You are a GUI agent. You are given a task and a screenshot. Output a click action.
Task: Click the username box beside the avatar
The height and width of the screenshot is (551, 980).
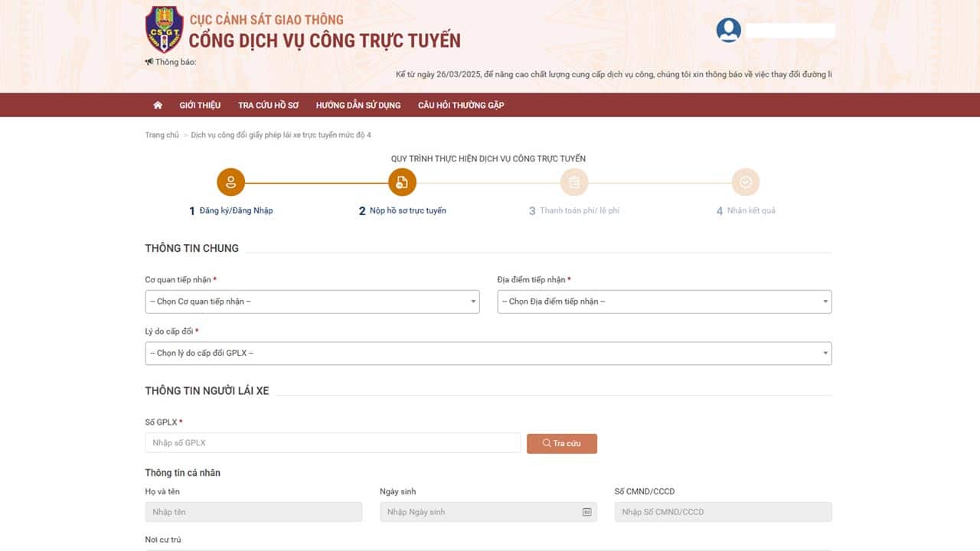pyautogui.click(x=790, y=31)
